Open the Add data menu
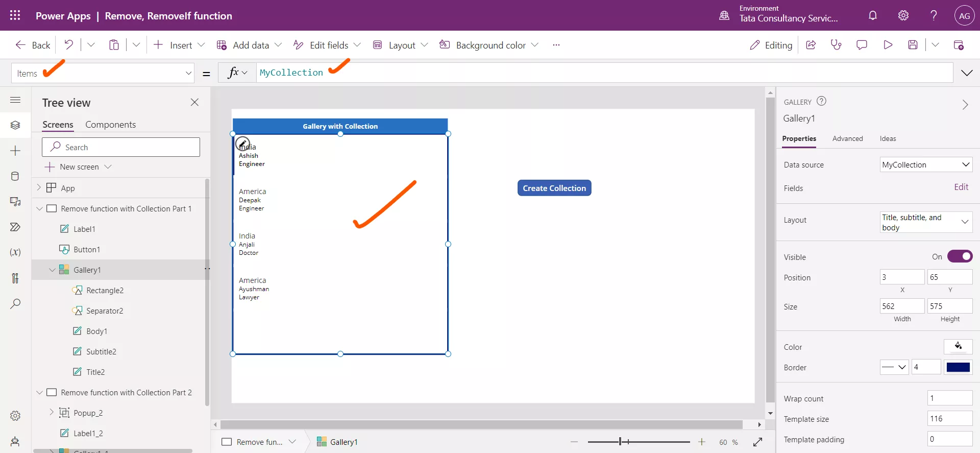This screenshot has width=980, height=453. pos(250,45)
